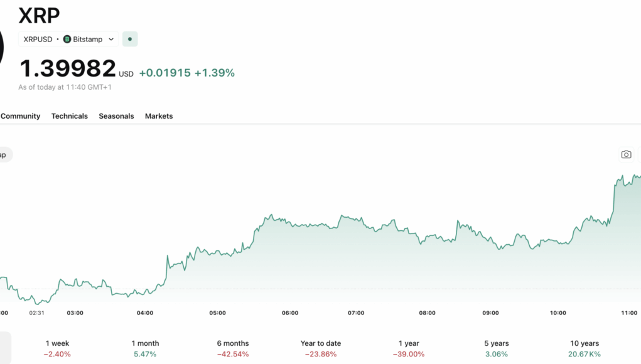
Task: Toggle the partially visible pill left of chart
Action: click(5, 154)
